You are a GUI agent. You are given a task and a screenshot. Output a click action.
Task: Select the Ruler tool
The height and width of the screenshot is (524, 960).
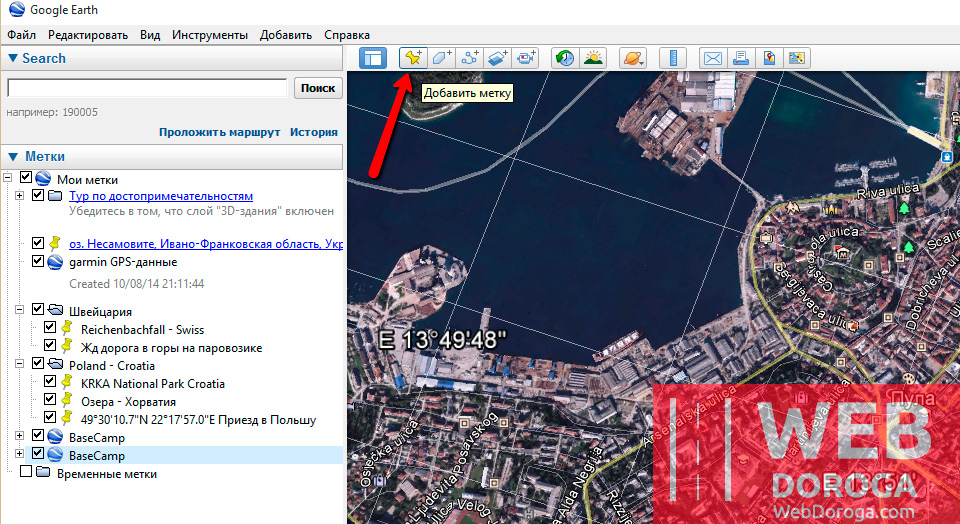coord(672,58)
